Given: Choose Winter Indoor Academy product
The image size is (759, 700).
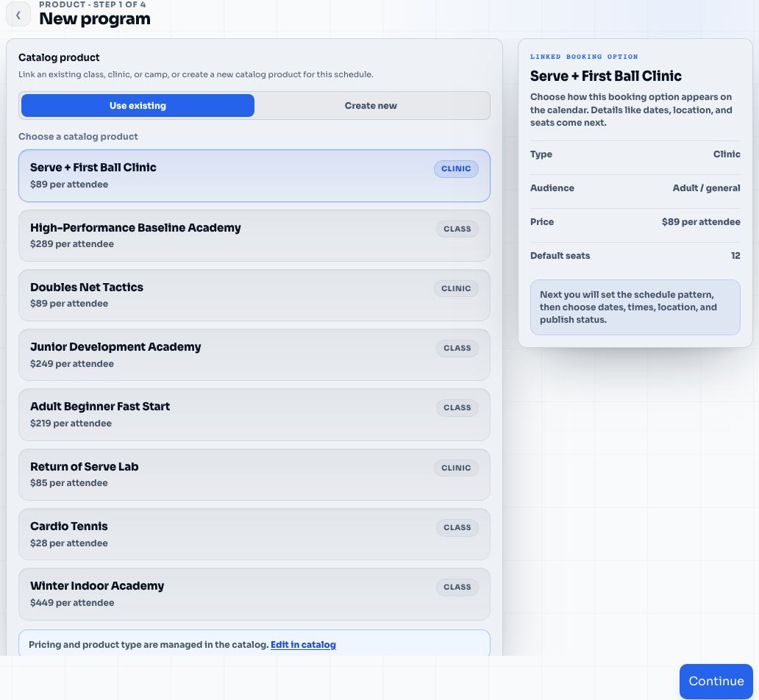Looking at the screenshot, I should pos(254,594).
